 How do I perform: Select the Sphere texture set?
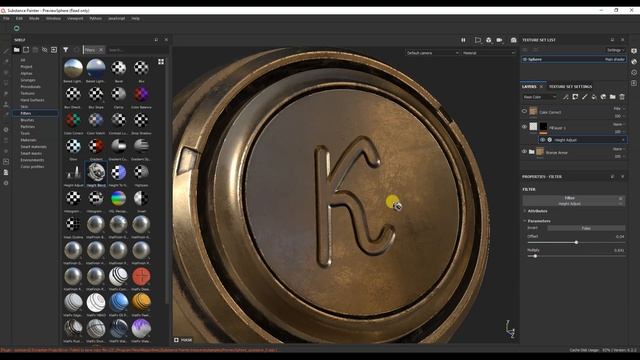coord(573,59)
